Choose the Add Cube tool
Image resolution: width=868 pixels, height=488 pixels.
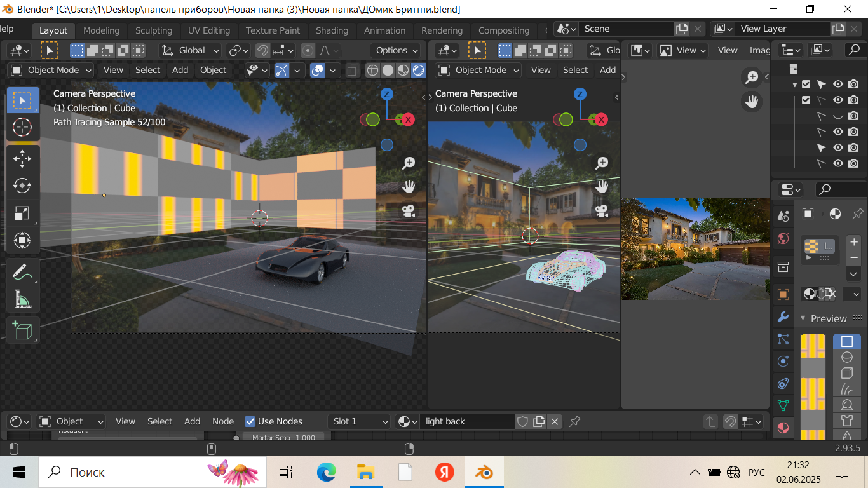click(x=22, y=331)
